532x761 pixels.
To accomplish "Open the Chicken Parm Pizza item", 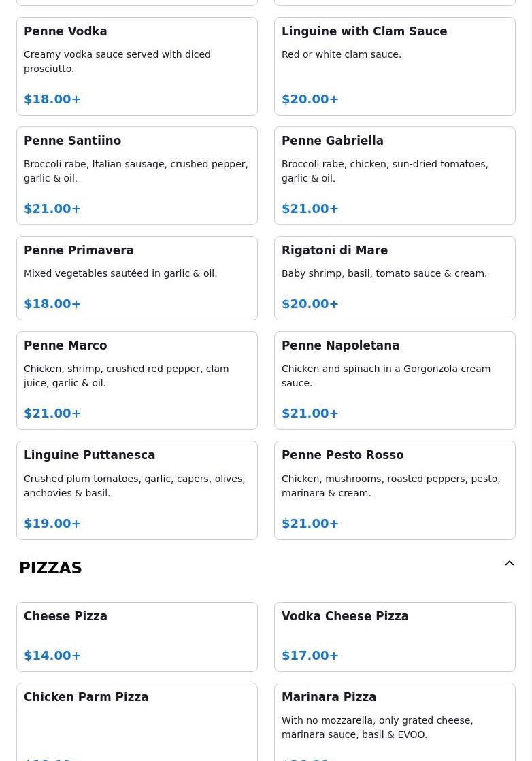I will 137,721.
